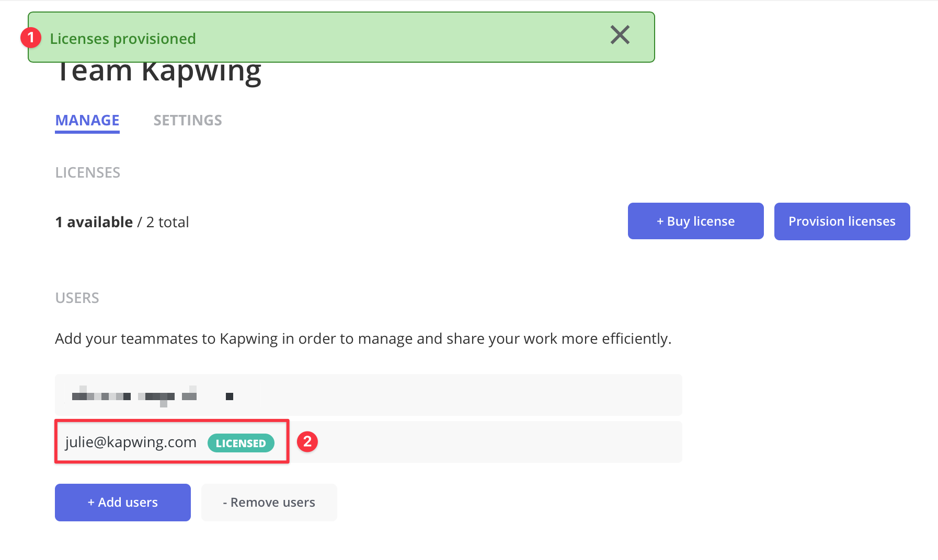This screenshot has height=560, width=938.
Task: Click the Team Kapwing page heading
Action: 158,73
